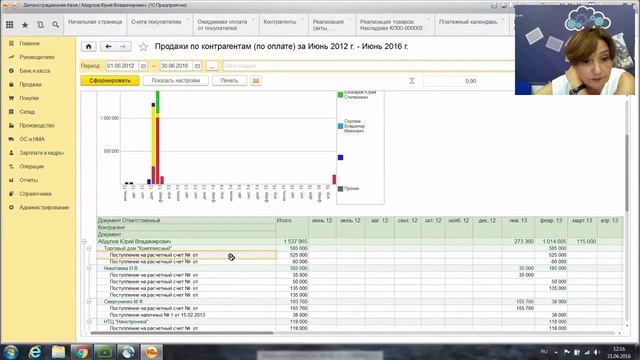Screen dimensions: 640x360
Task: Open the 1C application taskbar icon
Action: (x=151, y=352)
